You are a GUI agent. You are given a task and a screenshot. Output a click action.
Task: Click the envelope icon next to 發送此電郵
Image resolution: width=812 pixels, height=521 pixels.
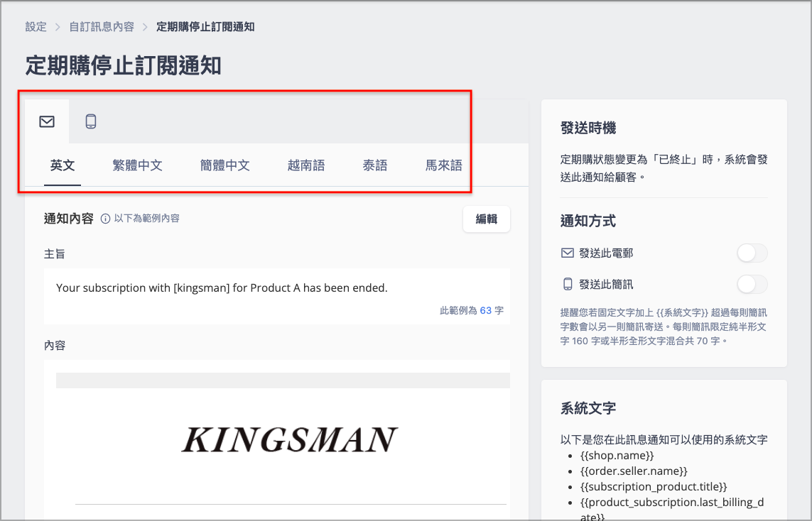pyautogui.click(x=567, y=253)
